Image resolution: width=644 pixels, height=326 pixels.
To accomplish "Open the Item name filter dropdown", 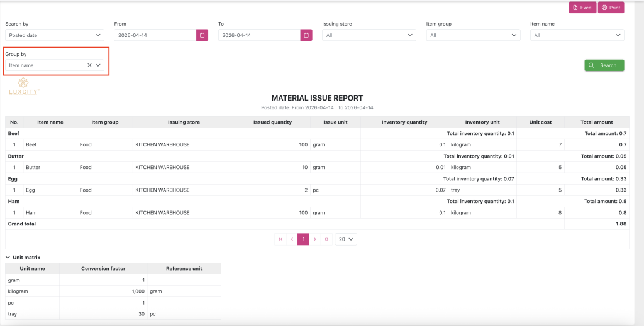I will coord(577,35).
